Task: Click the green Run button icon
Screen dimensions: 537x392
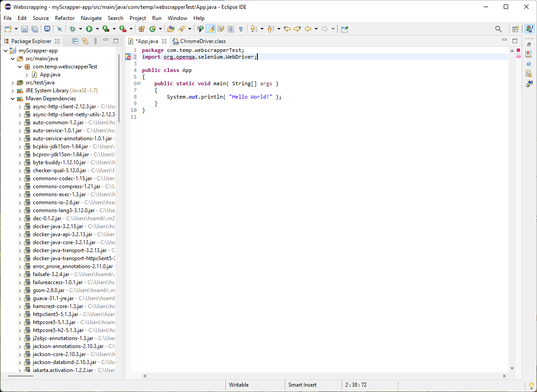Action: 89,29
